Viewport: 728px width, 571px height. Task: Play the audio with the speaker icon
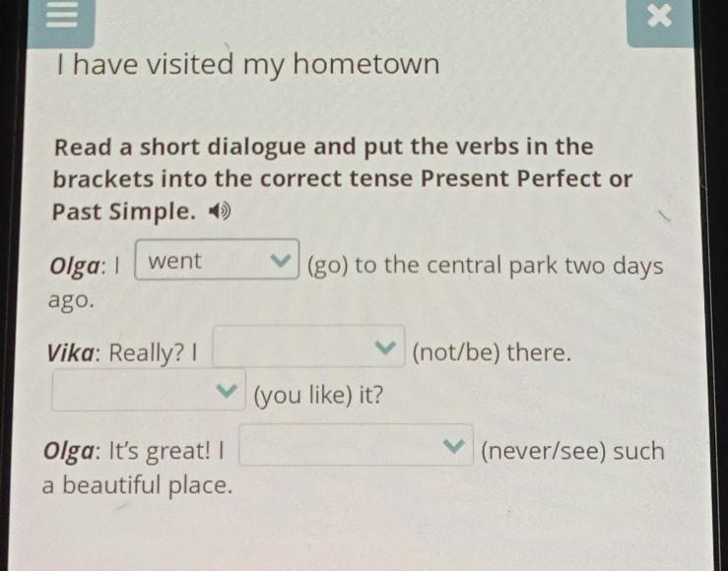point(222,212)
